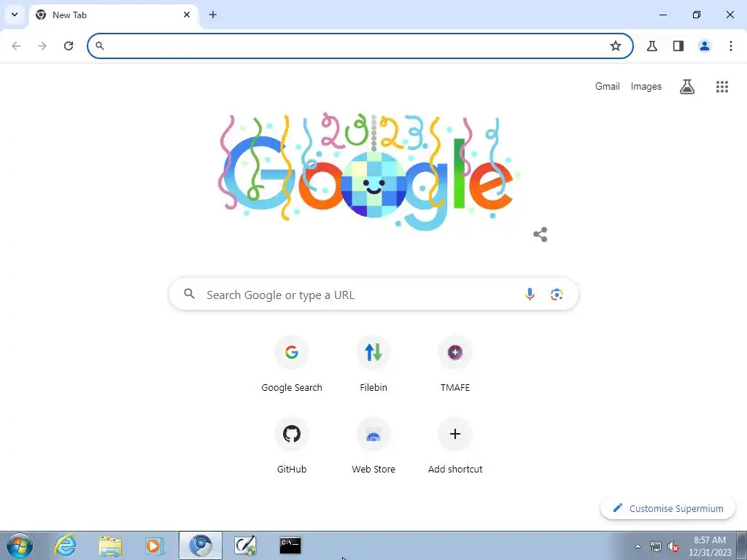Open the Google Search shortcut
The width and height of the screenshot is (747, 560).
(x=292, y=365)
